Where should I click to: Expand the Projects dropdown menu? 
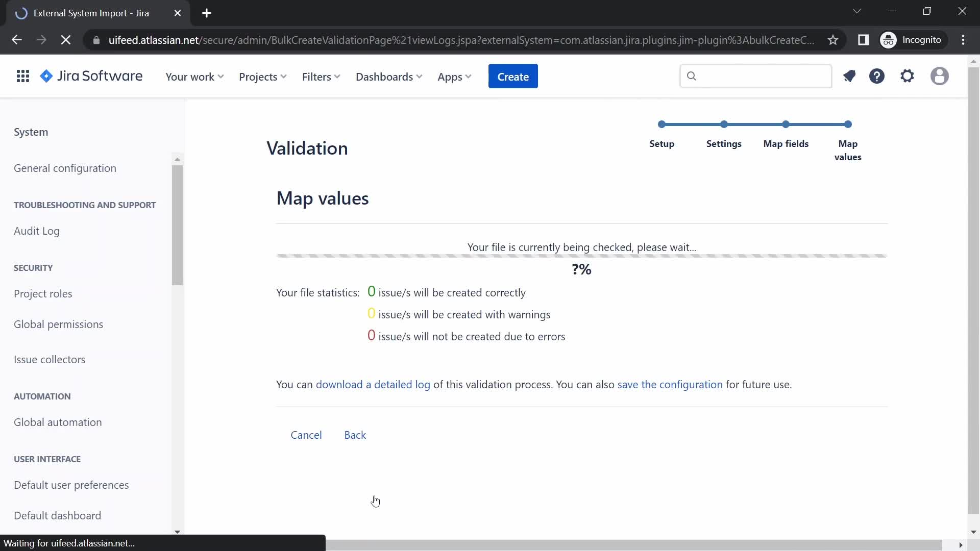(x=262, y=76)
